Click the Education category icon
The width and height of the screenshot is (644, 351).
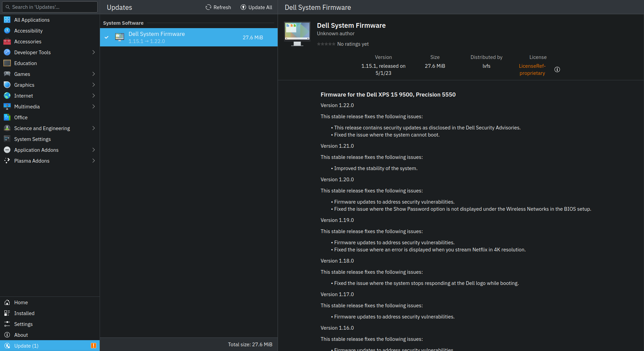[x=7, y=63]
